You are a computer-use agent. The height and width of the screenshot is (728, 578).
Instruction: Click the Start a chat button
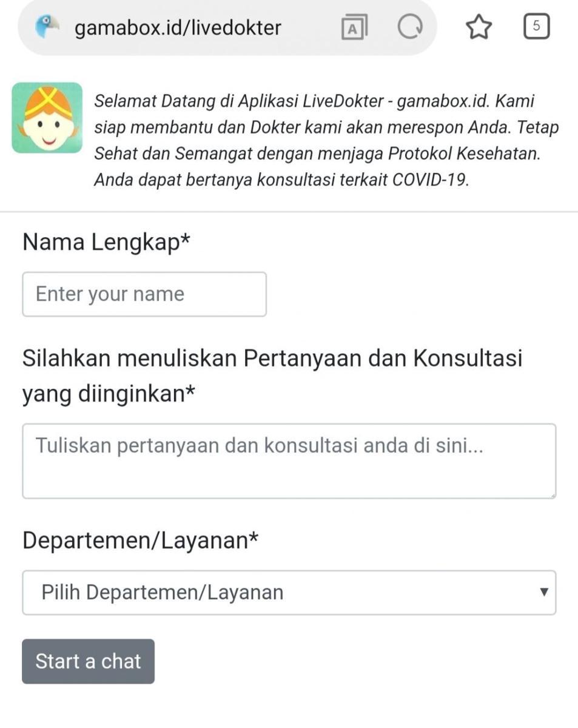point(88,661)
